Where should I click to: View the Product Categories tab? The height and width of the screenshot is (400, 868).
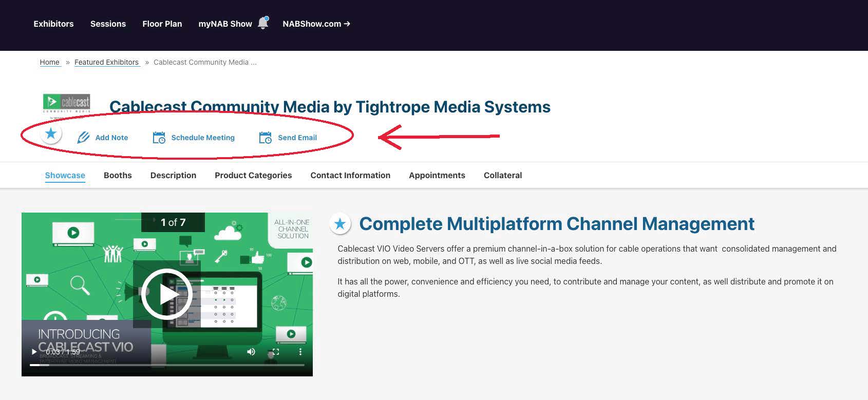click(253, 175)
